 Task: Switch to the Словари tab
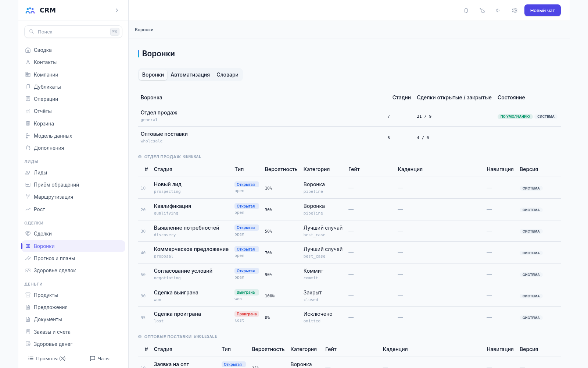click(x=227, y=75)
